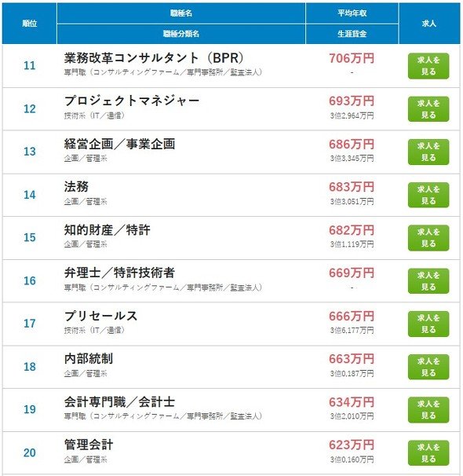This screenshot has width=463, height=476.
Task: Click the 法務 job title
Action: 76,186
